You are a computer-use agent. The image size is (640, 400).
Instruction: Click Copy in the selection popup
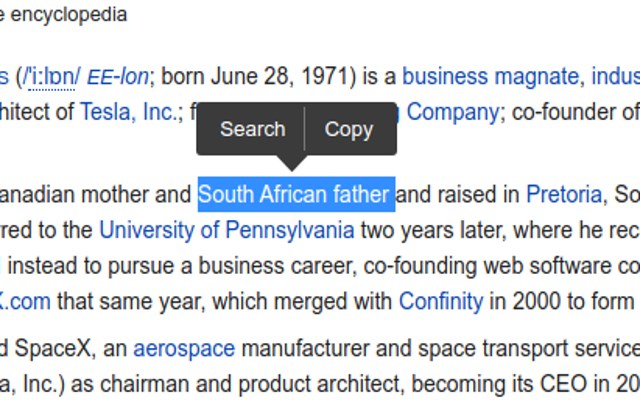coord(349,130)
